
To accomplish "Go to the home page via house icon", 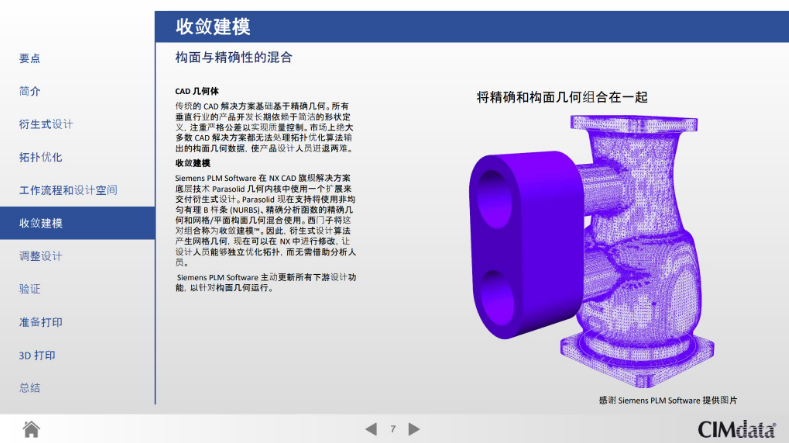I will [x=31, y=429].
